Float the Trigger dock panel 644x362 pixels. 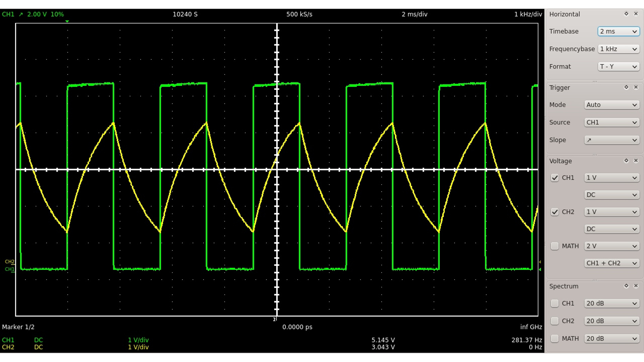coord(626,87)
